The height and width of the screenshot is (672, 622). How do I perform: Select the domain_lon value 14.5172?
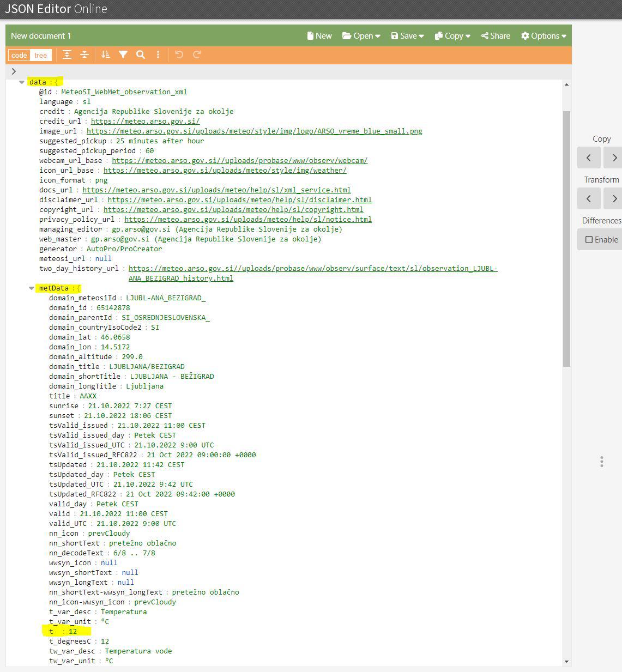(x=115, y=347)
